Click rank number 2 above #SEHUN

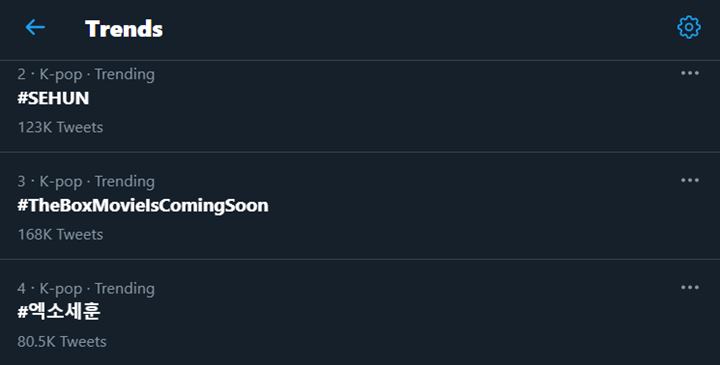(x=22, y=74)
